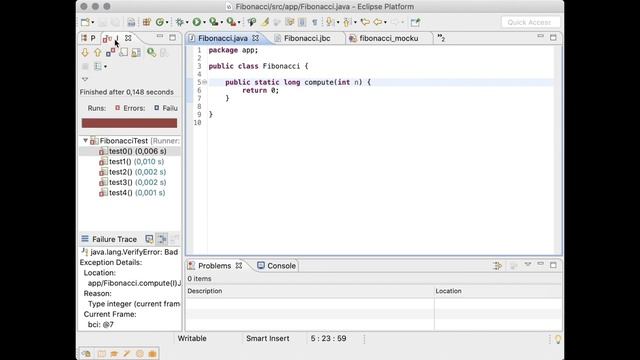Click the Previous Annotation icon

click(347, 22)
